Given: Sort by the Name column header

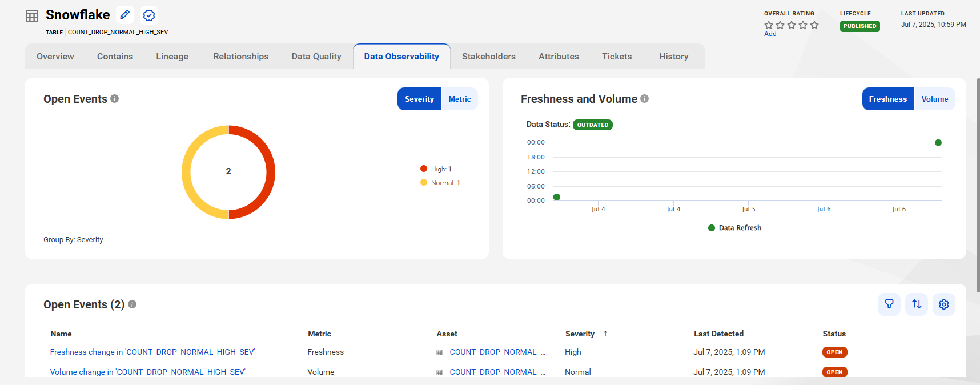Looking at the screenshot, I should tap(61, 334).
